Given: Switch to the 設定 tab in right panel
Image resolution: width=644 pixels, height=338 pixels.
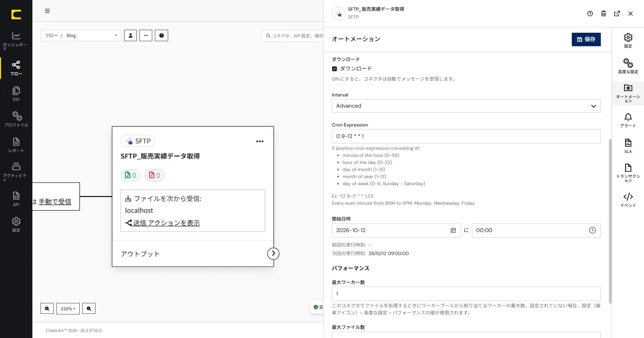Looking at the screenshot, I should [628, 41].
